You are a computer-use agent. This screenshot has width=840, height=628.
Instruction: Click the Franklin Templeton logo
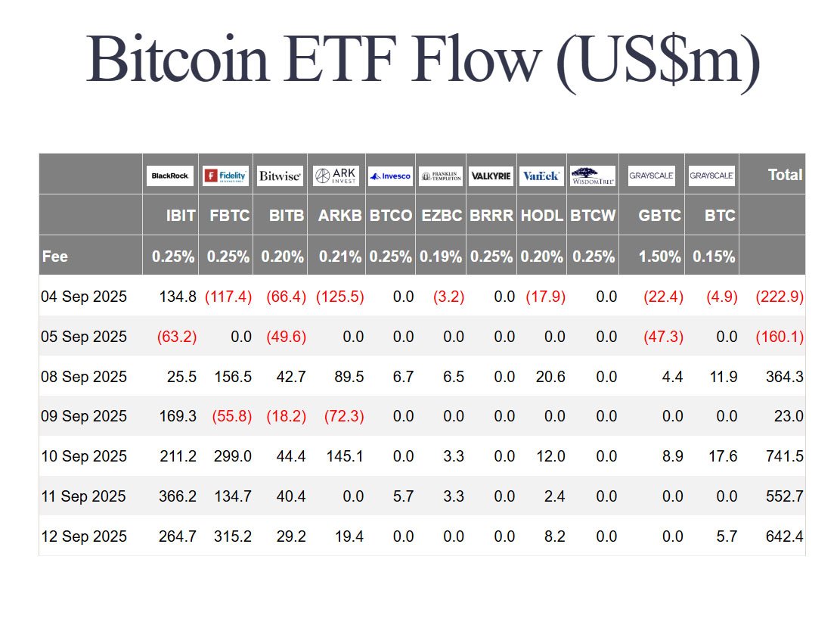click(441, 176)
